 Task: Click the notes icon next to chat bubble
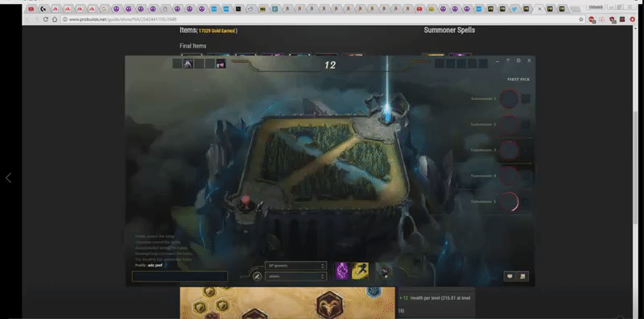pyautogui.click(x=522, y=276)
